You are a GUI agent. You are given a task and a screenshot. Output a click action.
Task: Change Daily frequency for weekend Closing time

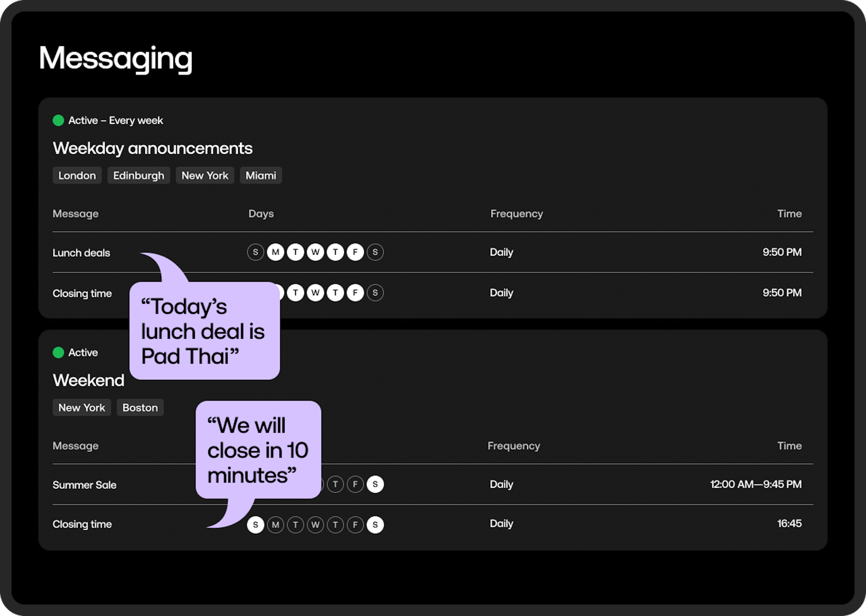coord(501,524)
